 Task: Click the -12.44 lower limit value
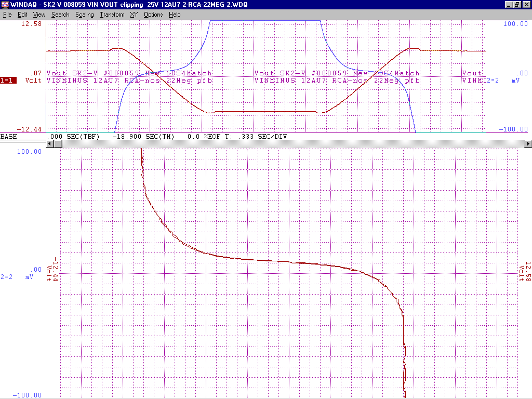[x=30, y=129]
